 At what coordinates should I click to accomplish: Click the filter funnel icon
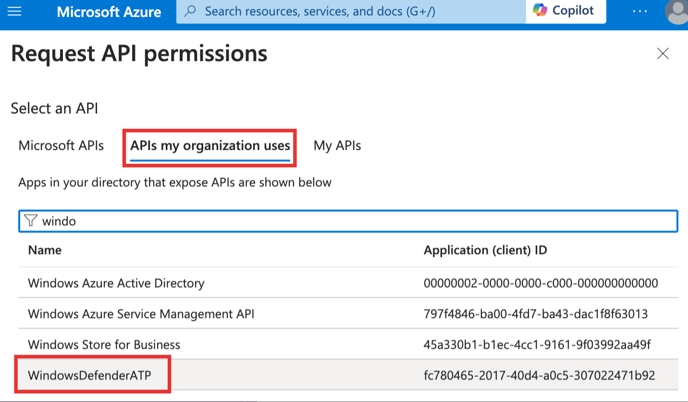click(x=30, y=220)
